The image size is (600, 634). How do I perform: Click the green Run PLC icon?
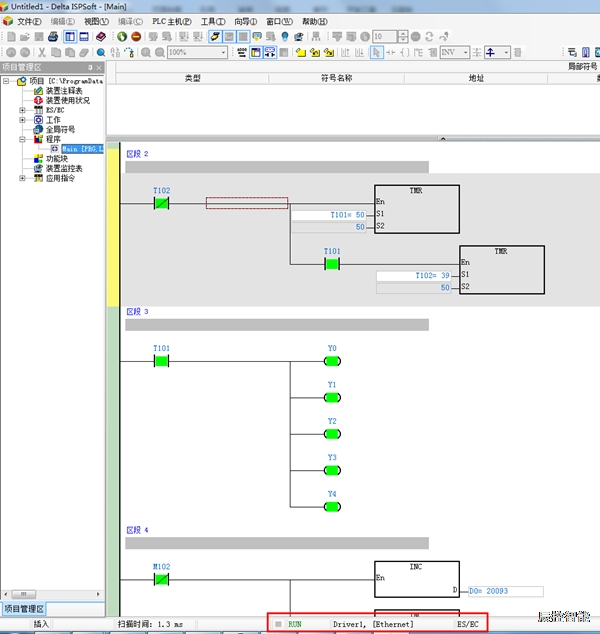point(122,37)
